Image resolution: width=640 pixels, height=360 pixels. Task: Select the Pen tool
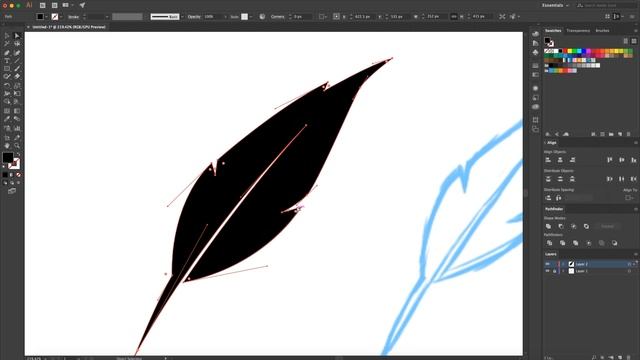[x=7, y=53]
